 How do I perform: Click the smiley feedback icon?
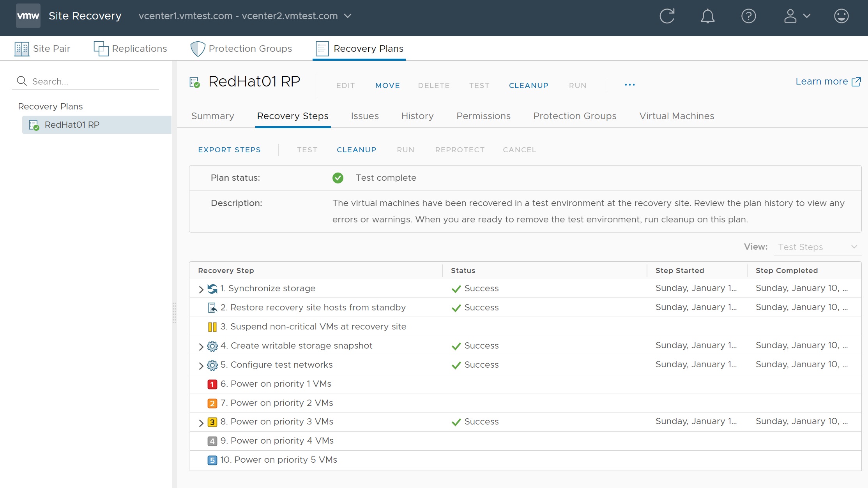tap(841, 16)
